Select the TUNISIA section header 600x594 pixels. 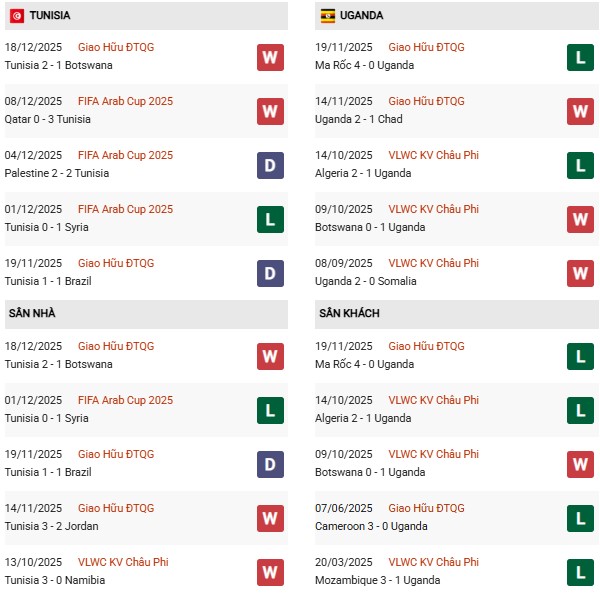pyautogui.click(x=50, y=16)
